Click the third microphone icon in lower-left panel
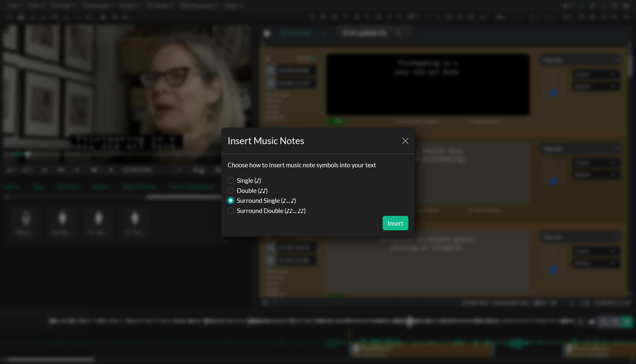Viewport: 636px width, 364px height. [98, 218]
